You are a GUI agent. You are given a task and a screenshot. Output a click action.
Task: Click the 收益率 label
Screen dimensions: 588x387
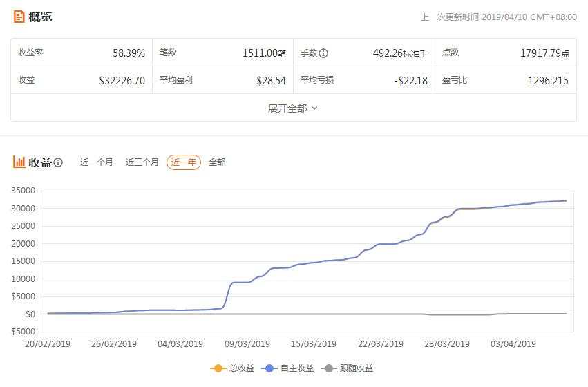tap(31, 53)
